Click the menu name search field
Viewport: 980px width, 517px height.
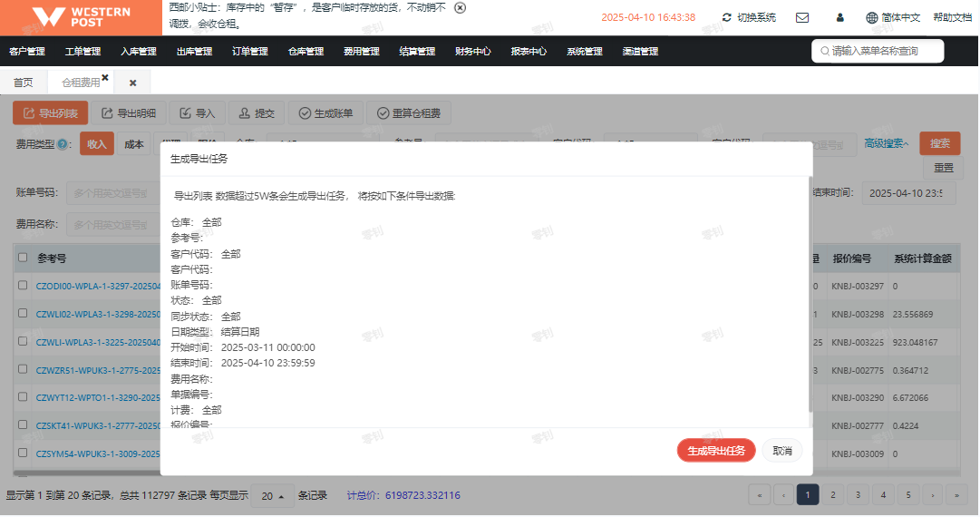pos(878,52)
